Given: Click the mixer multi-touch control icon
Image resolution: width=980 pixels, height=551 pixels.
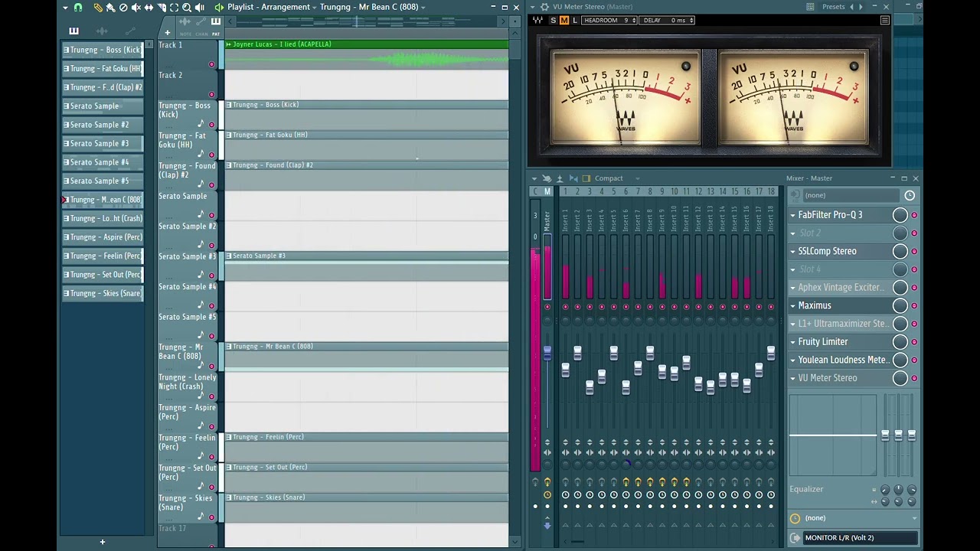Looking at the screenshot, I should [x=547, y=178].
